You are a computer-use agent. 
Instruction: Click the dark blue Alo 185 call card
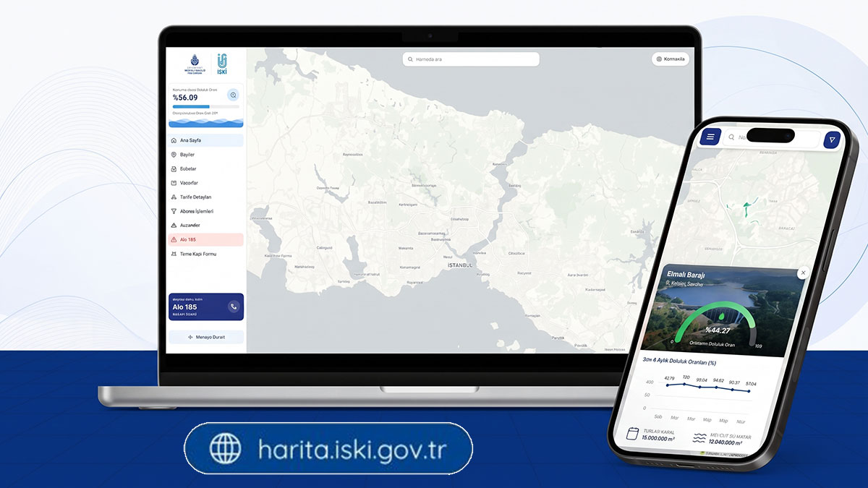tap(206, 307)
